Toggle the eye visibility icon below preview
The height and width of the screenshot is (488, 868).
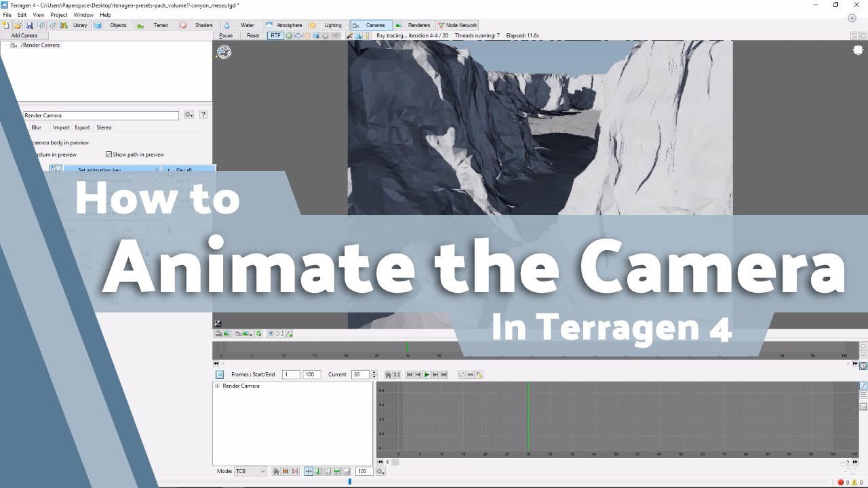(271, 333)
